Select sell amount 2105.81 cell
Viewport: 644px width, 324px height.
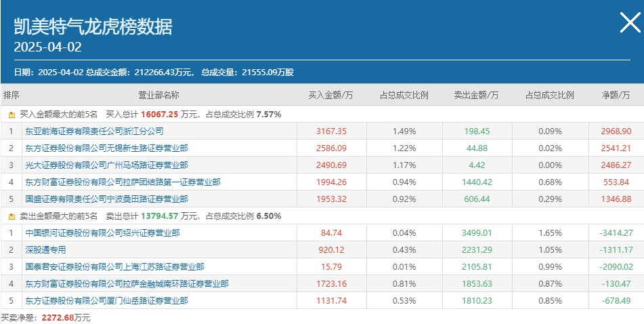tap(477, 267)
